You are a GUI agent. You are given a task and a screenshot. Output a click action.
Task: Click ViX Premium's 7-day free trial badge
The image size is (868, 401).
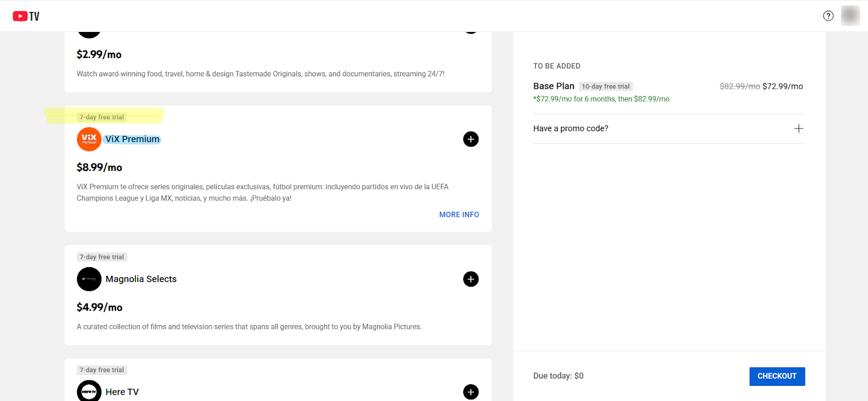click(x=102, y=117)
